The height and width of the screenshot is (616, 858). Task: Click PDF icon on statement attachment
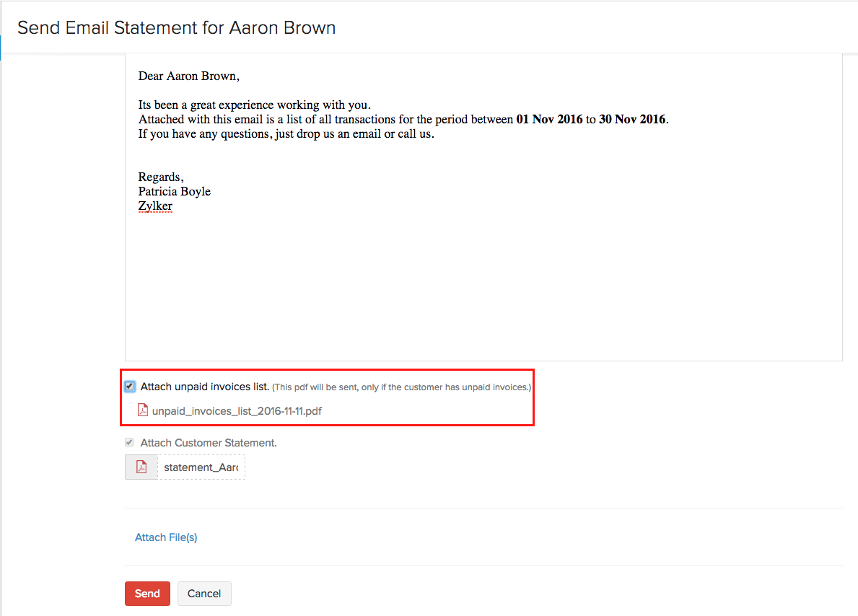point(141,467)
